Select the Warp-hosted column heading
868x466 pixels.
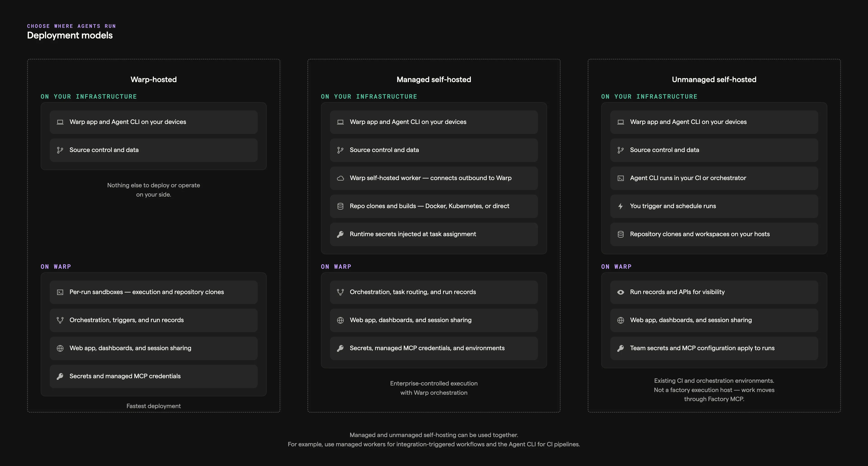point(154,80)
